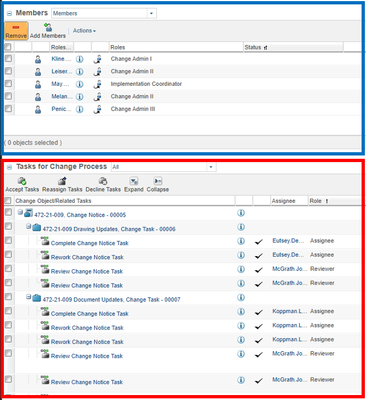Open info icon for Change Admin I row
The image size is (366, 400).
coord(79,59)
